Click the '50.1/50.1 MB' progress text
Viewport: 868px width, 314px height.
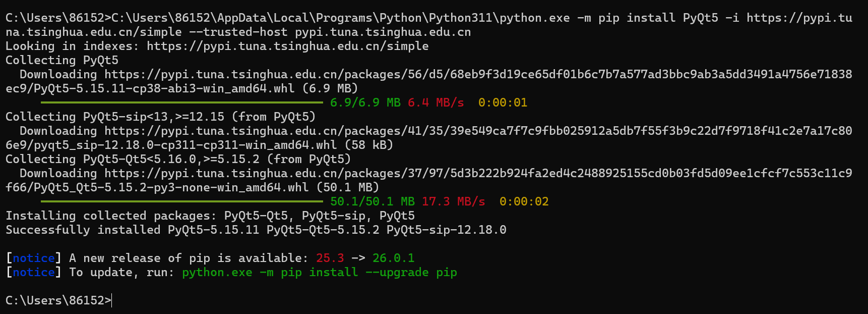(373, 201)
